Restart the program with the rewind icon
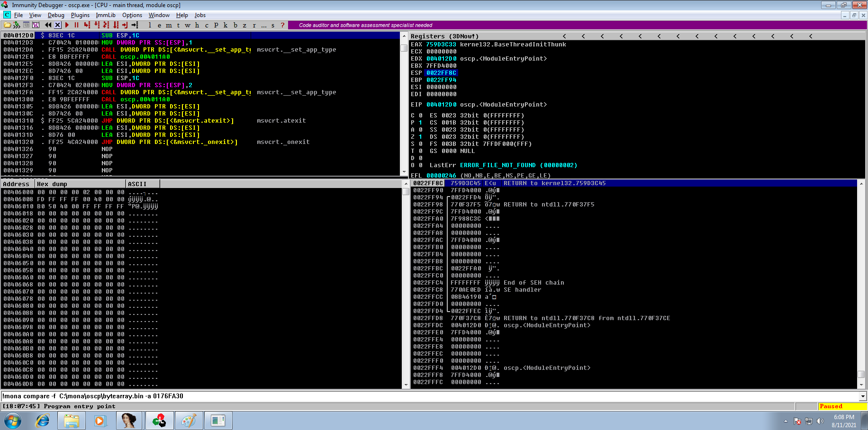This screenshot has height=430, width=868. tap(48, 25)
